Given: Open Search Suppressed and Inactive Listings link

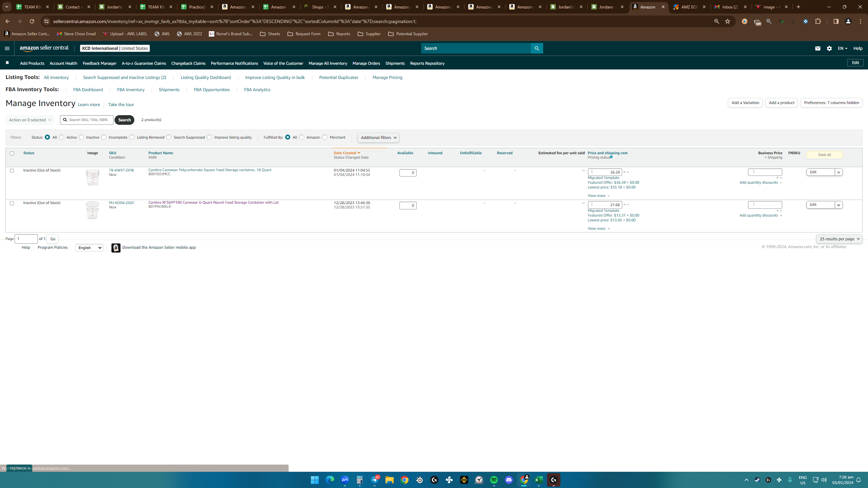Looking at the screenshot, I should pyautogui.click(x=125, y=78).
